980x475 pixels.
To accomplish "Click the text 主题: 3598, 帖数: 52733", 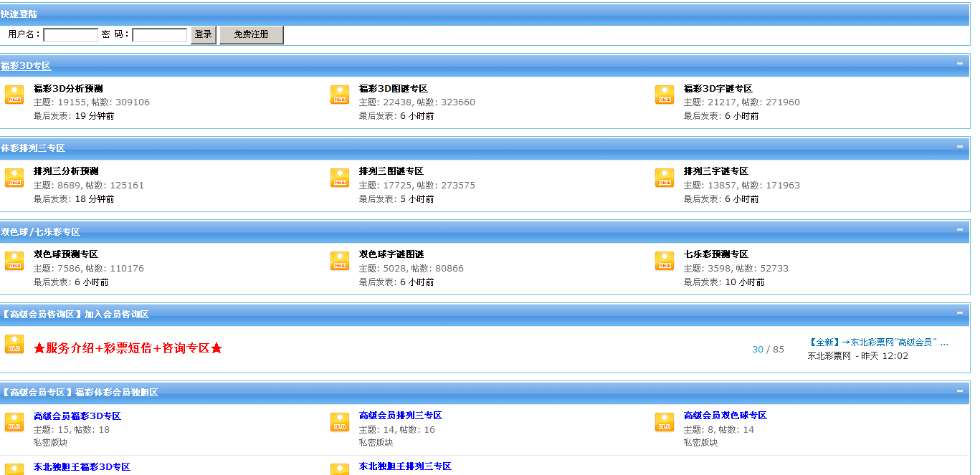I will [736, 269].
